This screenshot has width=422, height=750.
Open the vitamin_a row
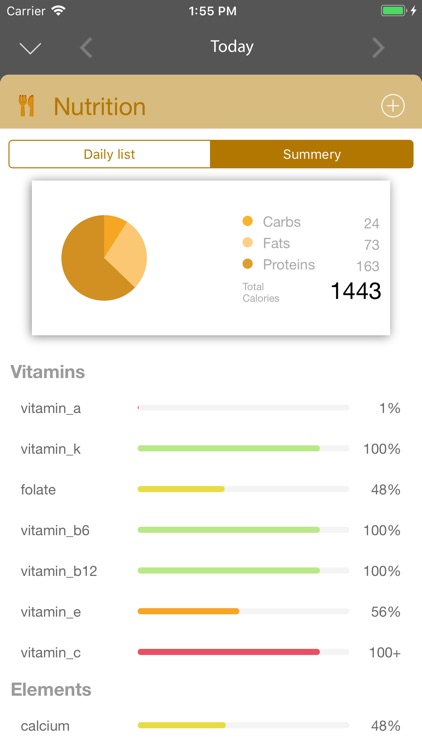211,408
